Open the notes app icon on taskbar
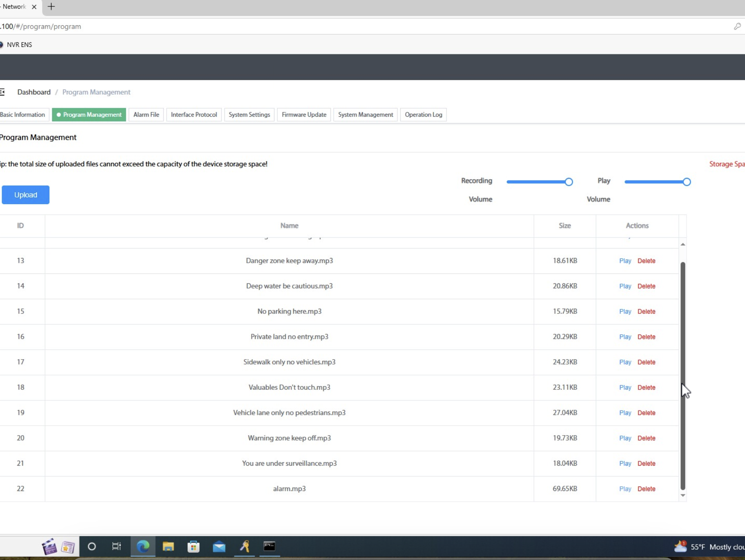This screenshot has width=745, height=560. [x=68, y=547]
